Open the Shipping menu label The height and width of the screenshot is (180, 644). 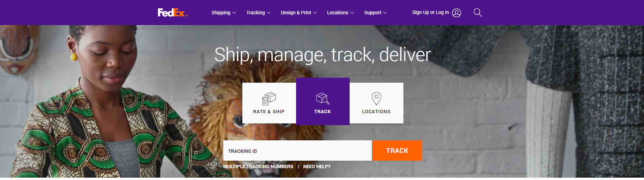[x=221, y=13]
